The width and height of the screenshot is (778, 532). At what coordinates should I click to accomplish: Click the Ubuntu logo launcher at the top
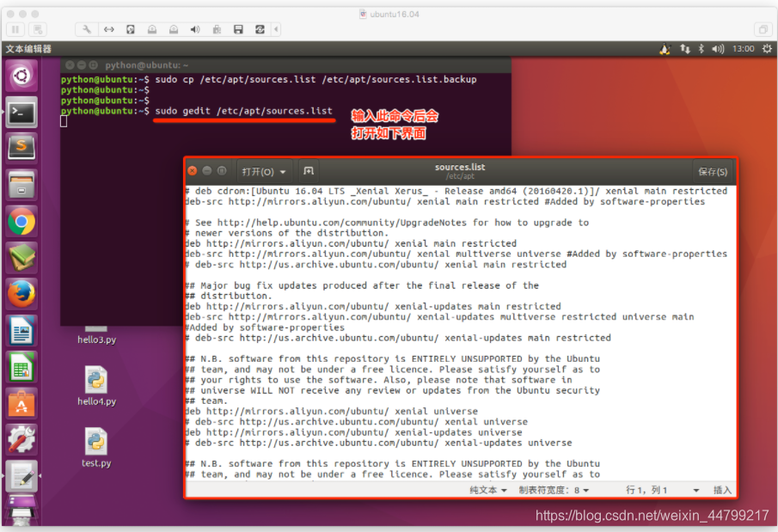(21, 76)
